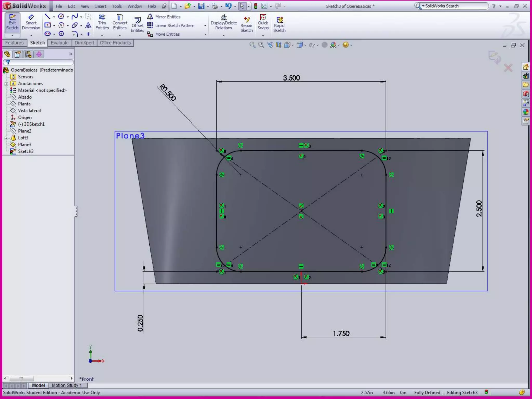Select the Polygon sketch tool

click(61, 34)
